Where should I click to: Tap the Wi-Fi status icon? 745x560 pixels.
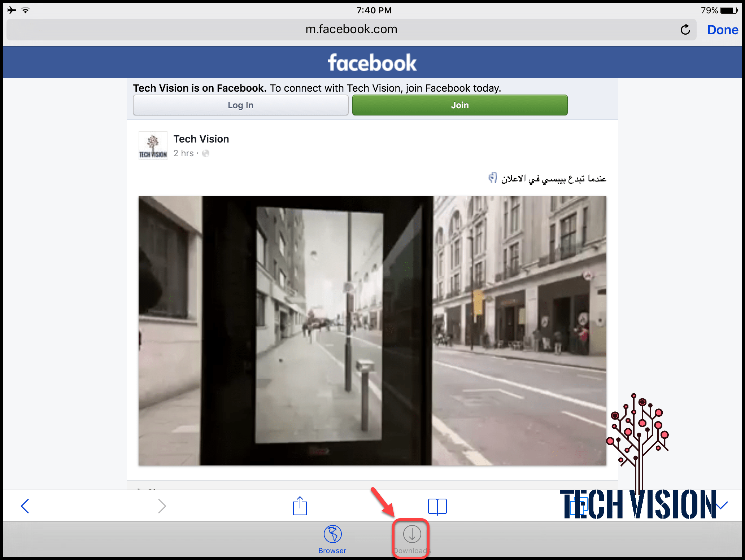pos(25,10)
